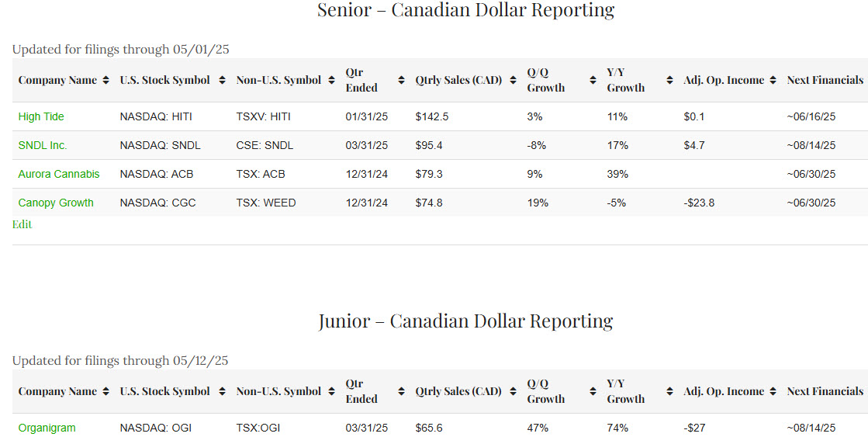Image resolution: width=868 pixels, height=437 pixels.
Task: Click the Organigram company link
Action: pyautogui.click(x=47, y=428)
